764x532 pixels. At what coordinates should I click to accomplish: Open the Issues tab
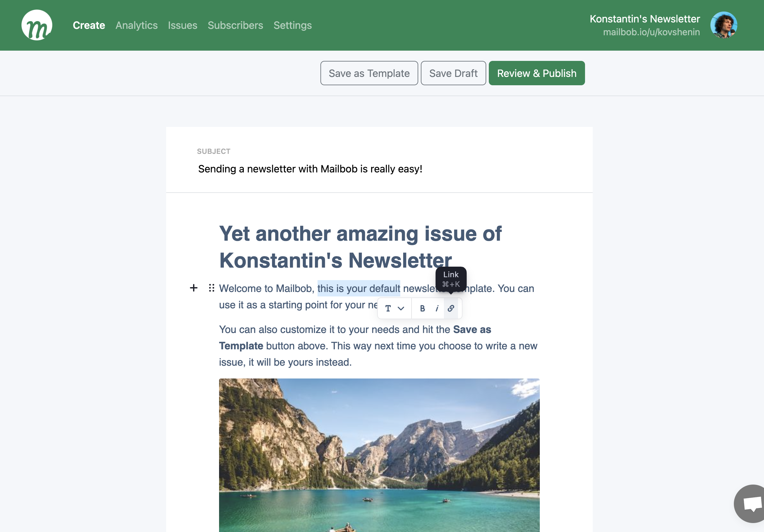click(x=183, y=25)
